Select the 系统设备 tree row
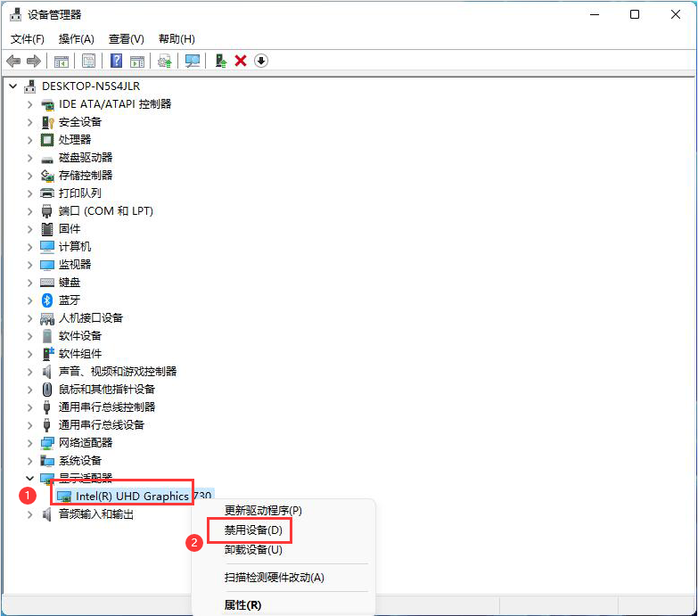The image size is (698, 616). pos(80,461)
